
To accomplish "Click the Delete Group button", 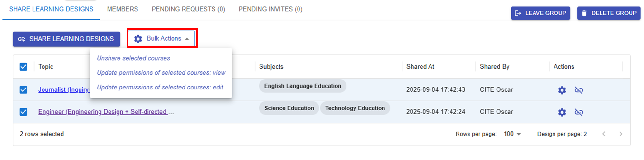I will [609, 13].
